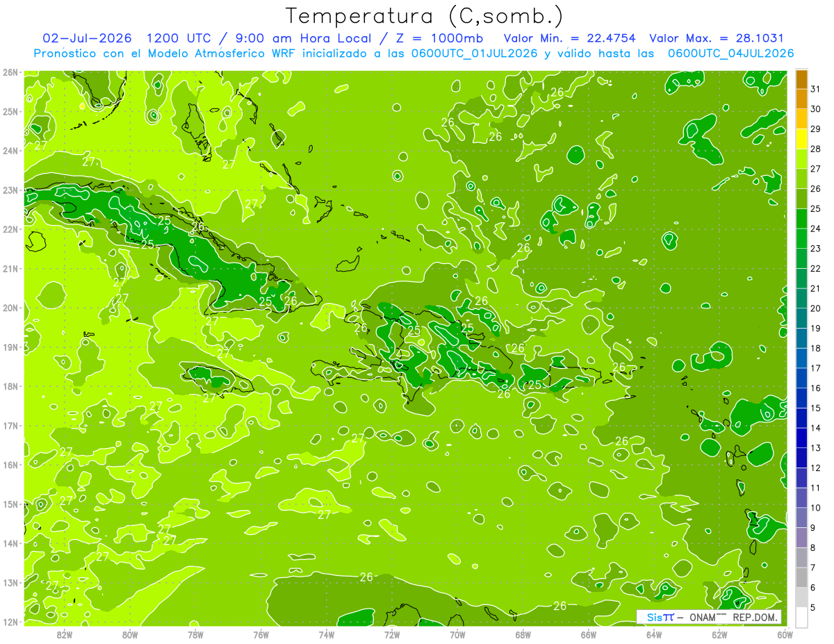
Task: Click the longitude axis label "64W"
Action: point(654,635)
